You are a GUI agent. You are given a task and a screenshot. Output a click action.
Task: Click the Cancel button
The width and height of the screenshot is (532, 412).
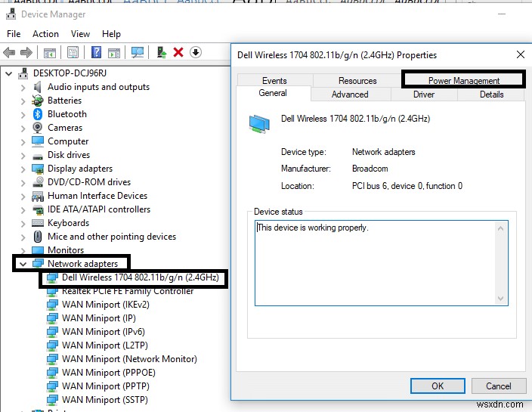click(x=499, y=386)
